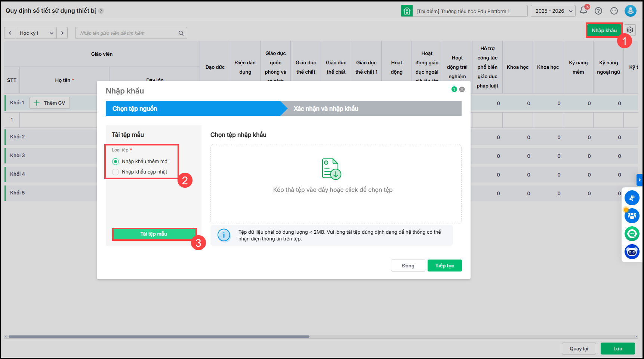Select the Chọn tệp nguồn step tab
Viewport: 644px width, 359px height.
click(x=135, y=109)
